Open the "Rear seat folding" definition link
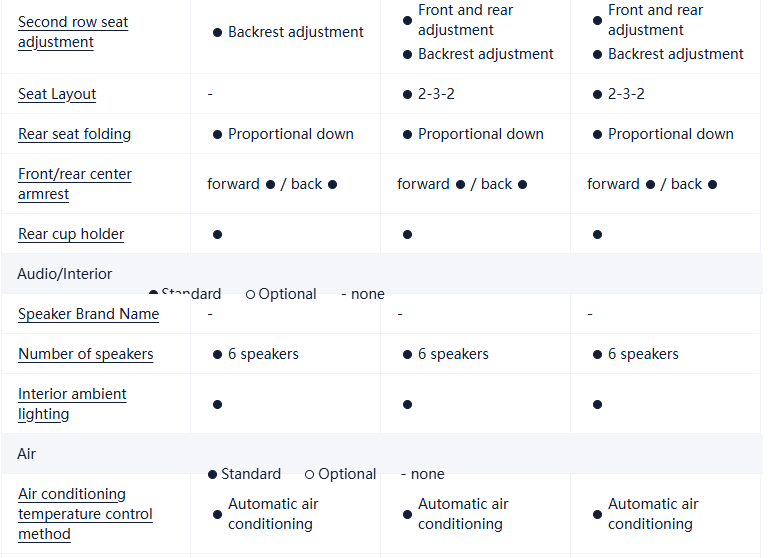This screenshot has height=558, width=772. (74, 134)
